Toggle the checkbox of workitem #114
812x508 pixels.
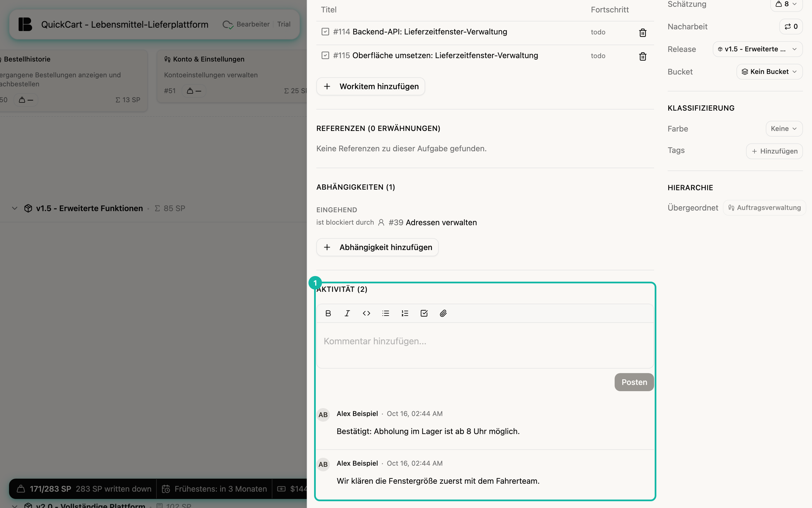tap(325, 32)
